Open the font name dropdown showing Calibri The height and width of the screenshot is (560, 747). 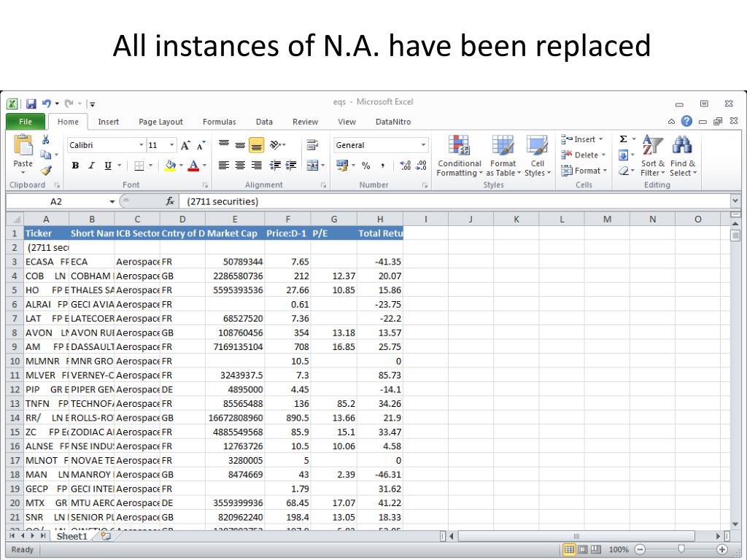pyautogui.click(x=141, y=145)
